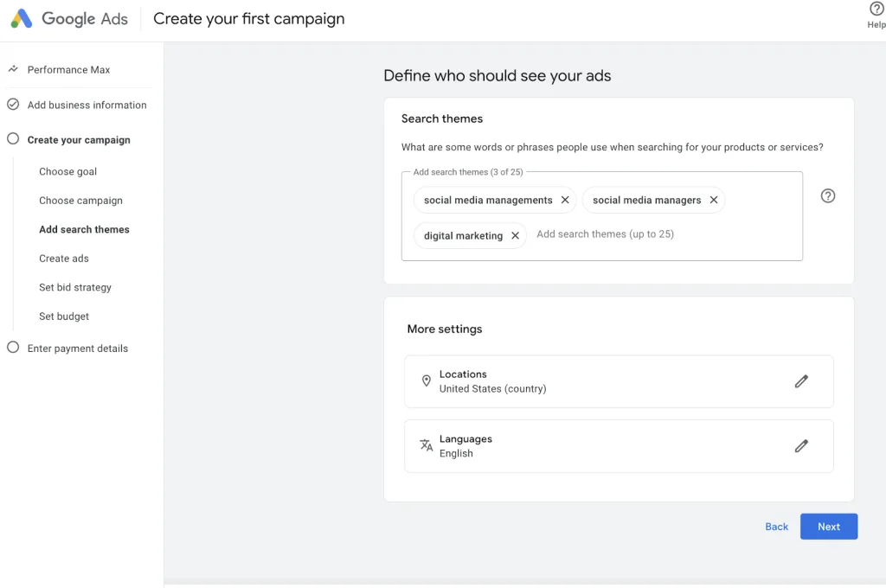
Task: Click the Back link
Action: [x=776, y=527]
